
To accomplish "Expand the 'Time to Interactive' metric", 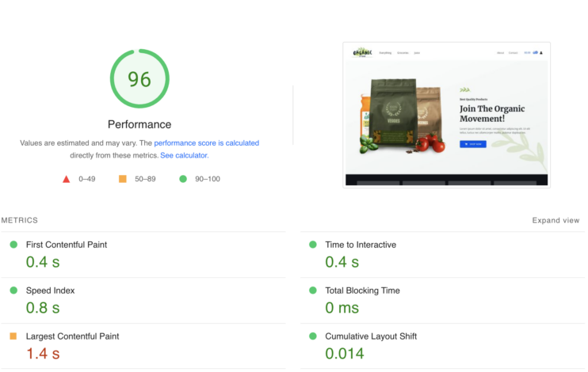I will coord(361,245).
